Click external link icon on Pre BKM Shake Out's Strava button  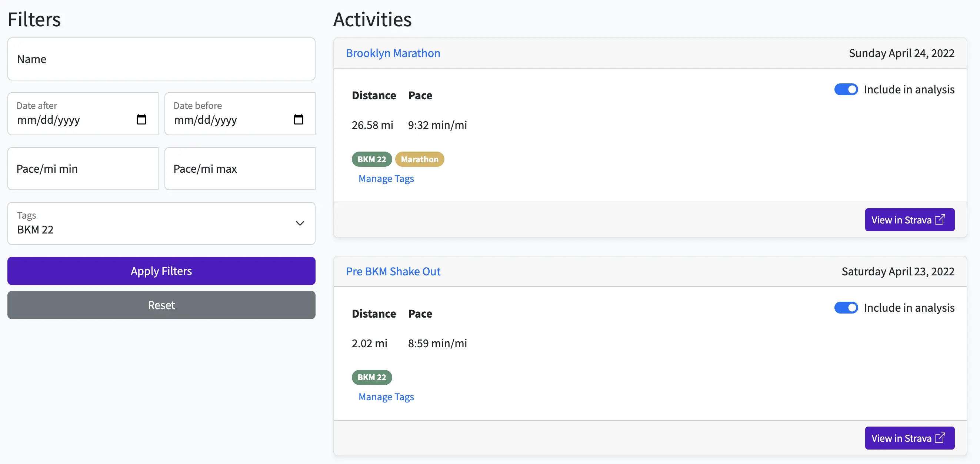(940, 438)
